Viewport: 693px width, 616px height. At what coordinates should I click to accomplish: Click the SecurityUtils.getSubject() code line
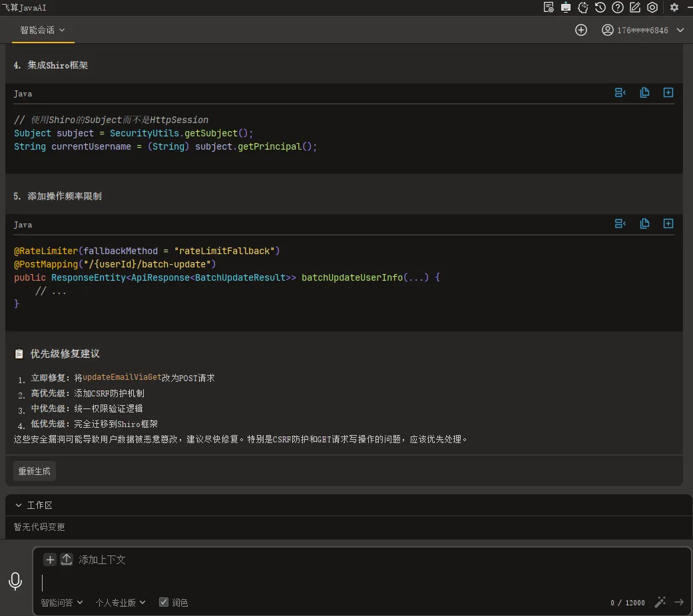coord(133,133)
